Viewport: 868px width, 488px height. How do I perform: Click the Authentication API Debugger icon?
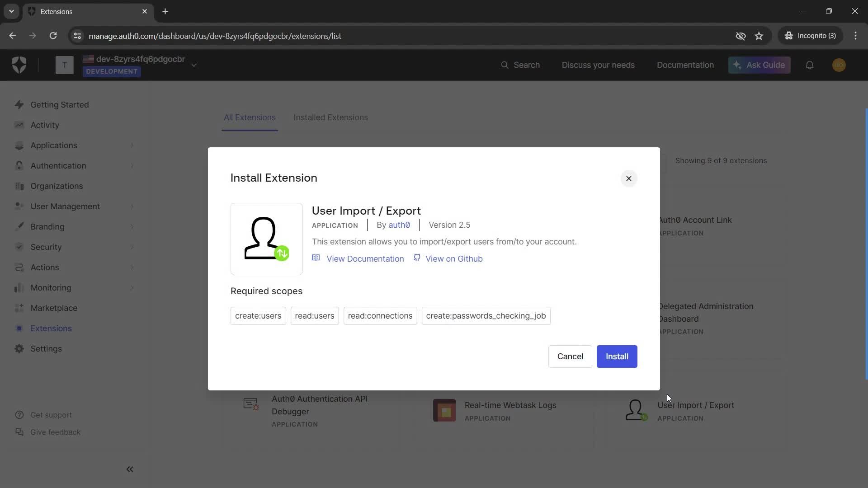pyautogui.click(x=251, y=404)
